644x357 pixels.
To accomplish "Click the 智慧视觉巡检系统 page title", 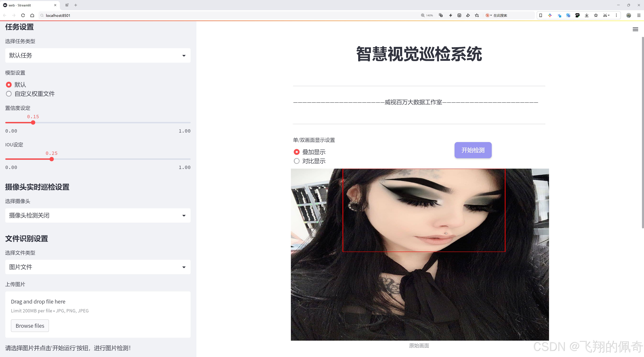I will pos(419,54).
